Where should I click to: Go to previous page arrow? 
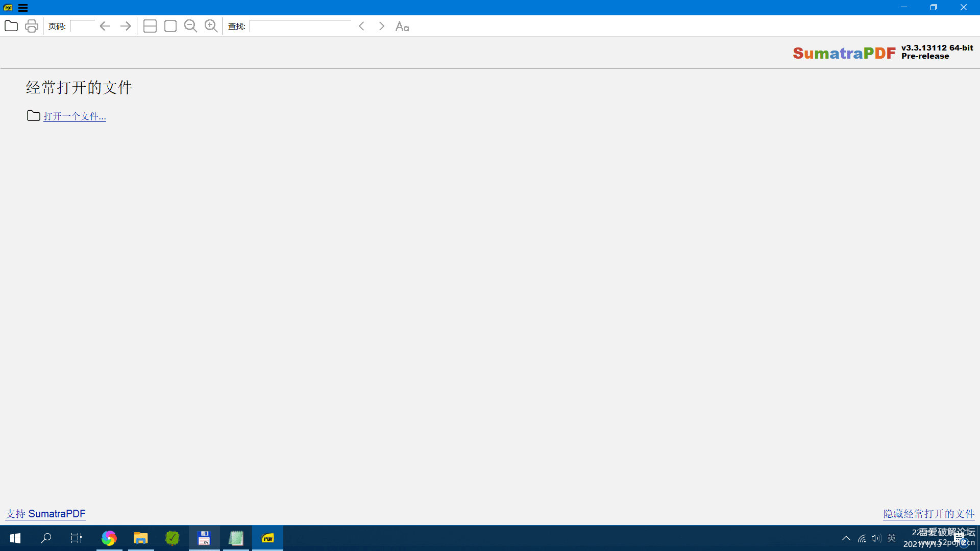105,26
